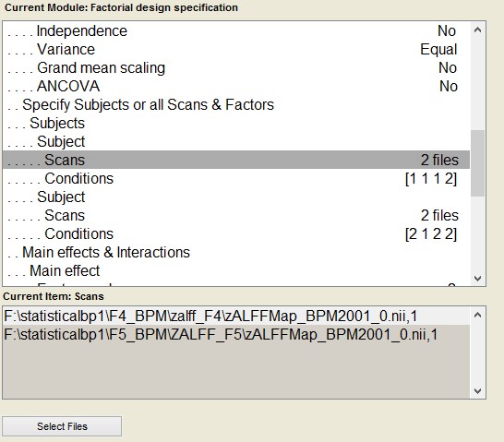Screen dimensions: 504x442
Task: Click the Current Item list scroll down arrow
Action: coord(477,391)
